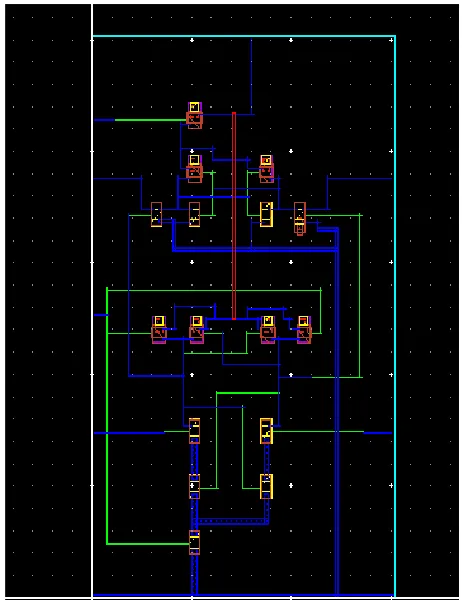462x600 pixels.
Task: Select the rightmost transistor of the middle four-device row
Action: 304,329
